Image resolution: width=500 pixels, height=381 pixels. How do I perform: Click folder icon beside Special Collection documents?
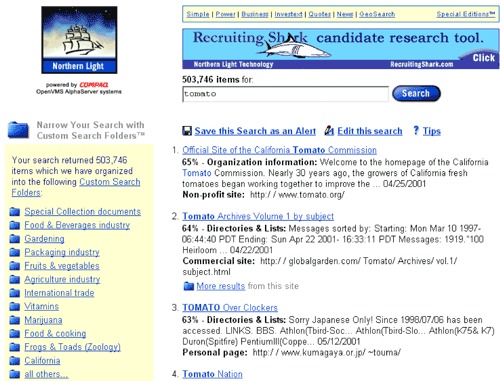click(15, 212)
